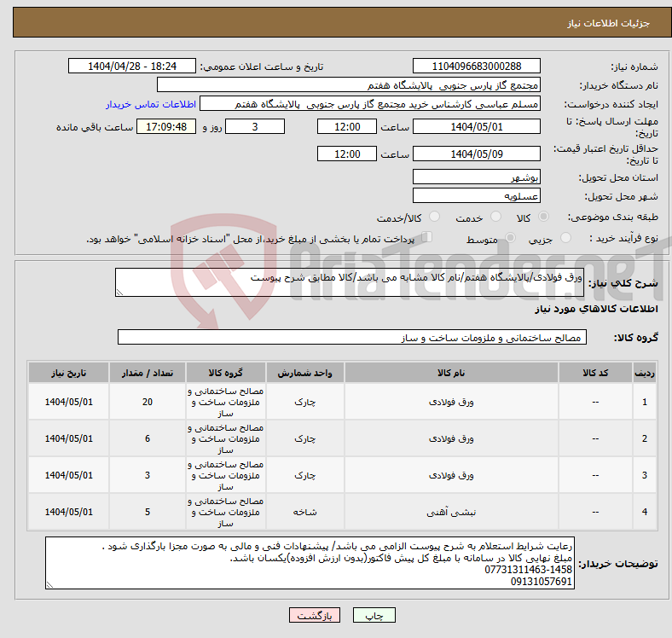The height and width of the screenshot is (638, 672).
Task: Click date 1404/05/01 in row 3
Action: [68, 475]
